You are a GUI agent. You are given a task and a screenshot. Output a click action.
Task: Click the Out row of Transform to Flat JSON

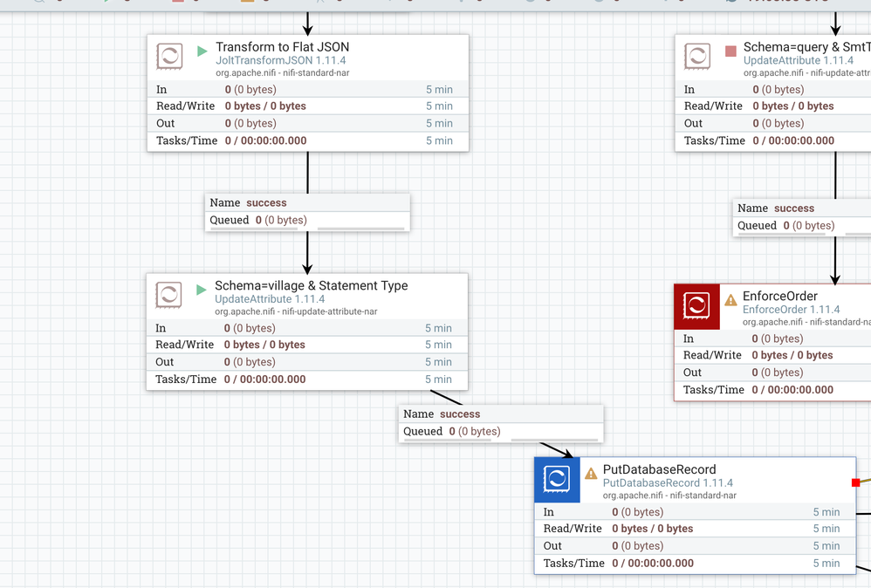[308, 123]
